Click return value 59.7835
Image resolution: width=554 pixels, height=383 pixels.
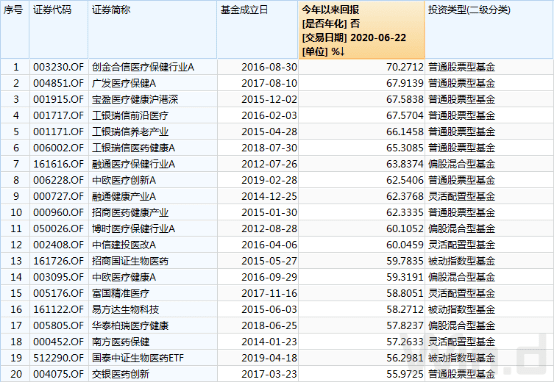tap(405, 261)
